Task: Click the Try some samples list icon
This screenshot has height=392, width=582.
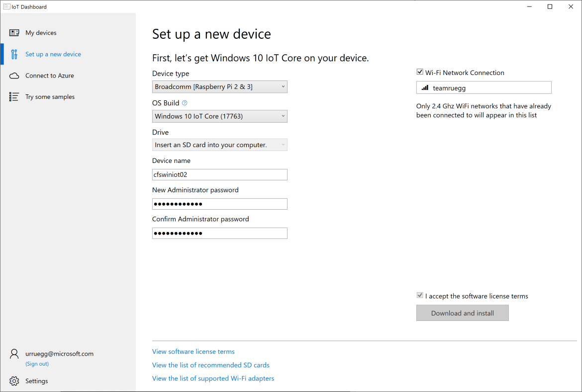Action: [x=14, y=97]
